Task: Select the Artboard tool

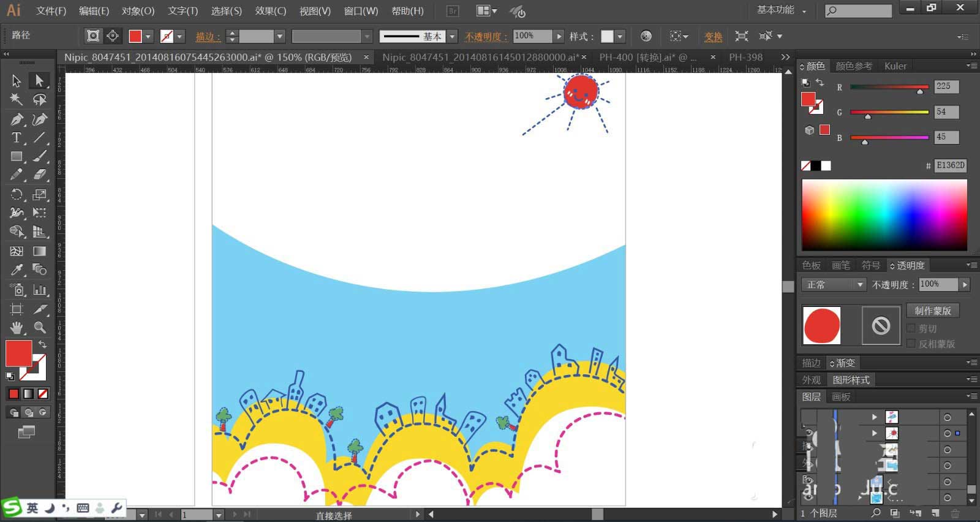Action: click(x=17, y=309)
